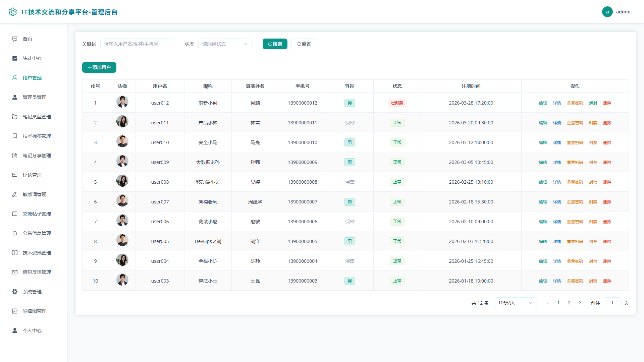644x362 pixels.
Task: Click the 搜索 button
Action: (275, 44)
